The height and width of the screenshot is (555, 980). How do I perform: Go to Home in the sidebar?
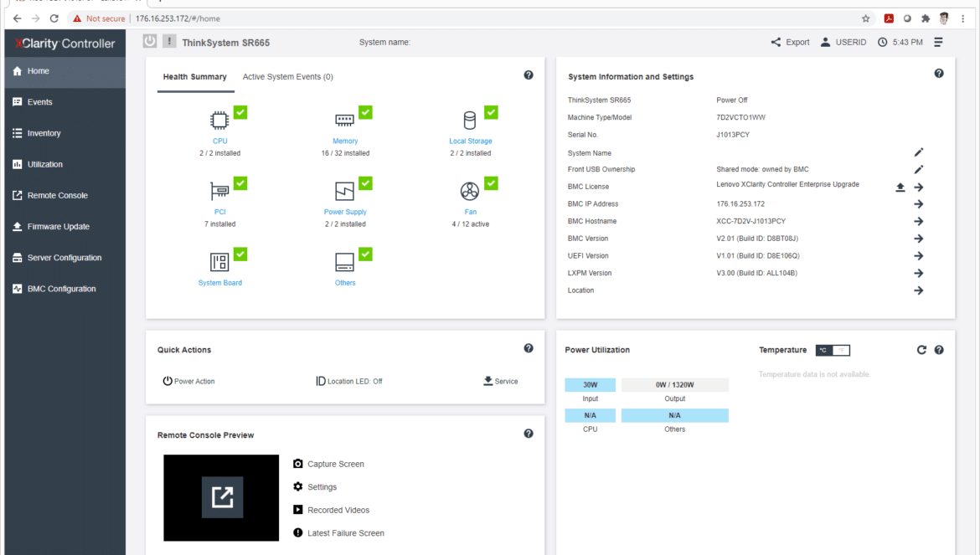(x=65, y=71)
